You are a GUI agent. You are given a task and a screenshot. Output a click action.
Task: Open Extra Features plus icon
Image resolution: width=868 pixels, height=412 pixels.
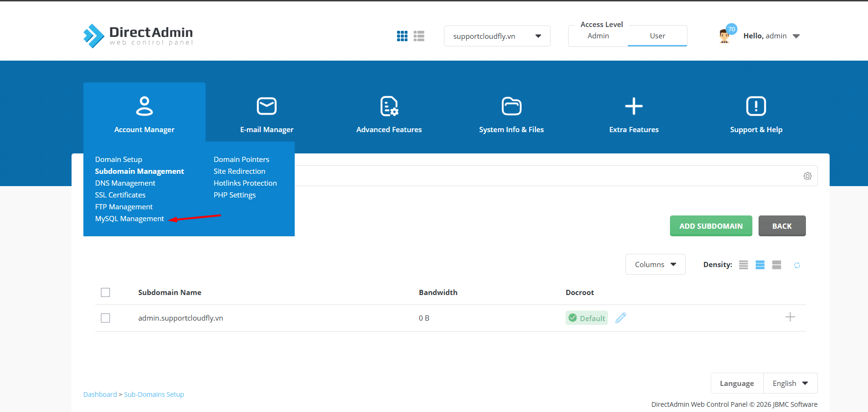pos(633,106)
